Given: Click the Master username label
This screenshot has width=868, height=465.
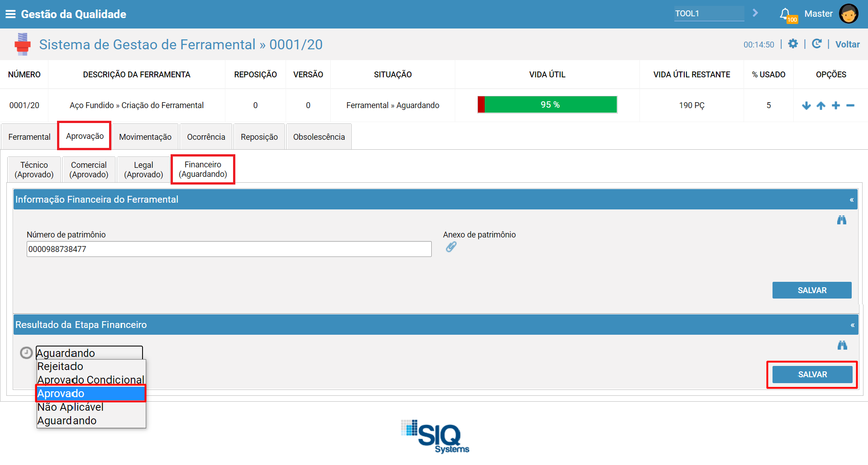Looking at the screenshot, I should pos(818,14).
